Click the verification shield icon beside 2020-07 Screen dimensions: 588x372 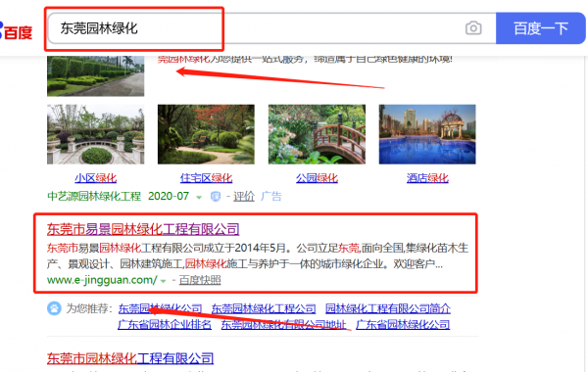point(216,197)
